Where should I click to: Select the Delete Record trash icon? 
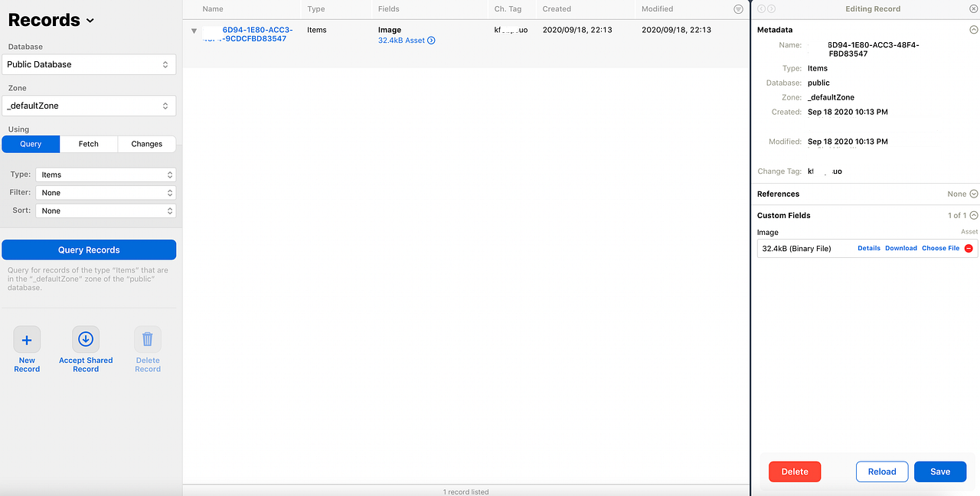(147, 339)
